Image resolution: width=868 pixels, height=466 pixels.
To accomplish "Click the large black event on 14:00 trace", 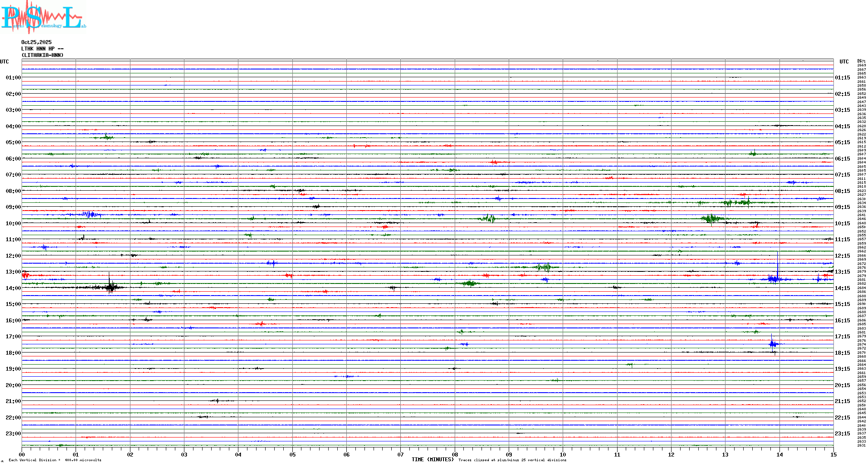I will coord(111,287).
